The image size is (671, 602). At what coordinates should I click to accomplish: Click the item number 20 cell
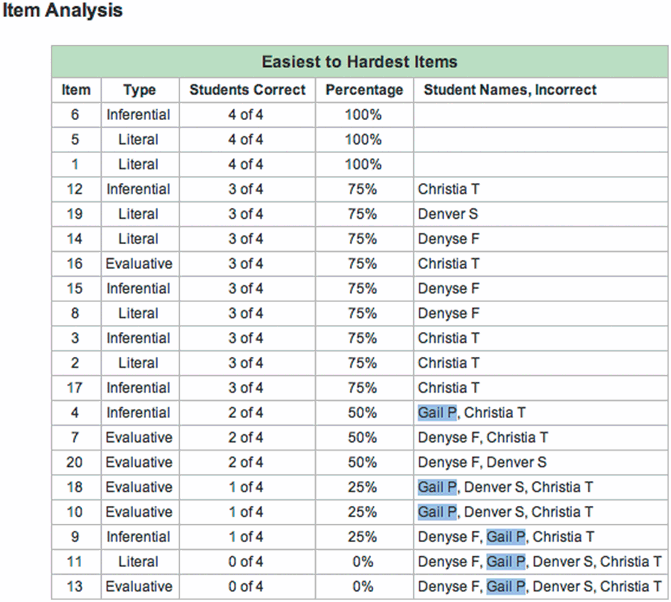pos(76,463)
